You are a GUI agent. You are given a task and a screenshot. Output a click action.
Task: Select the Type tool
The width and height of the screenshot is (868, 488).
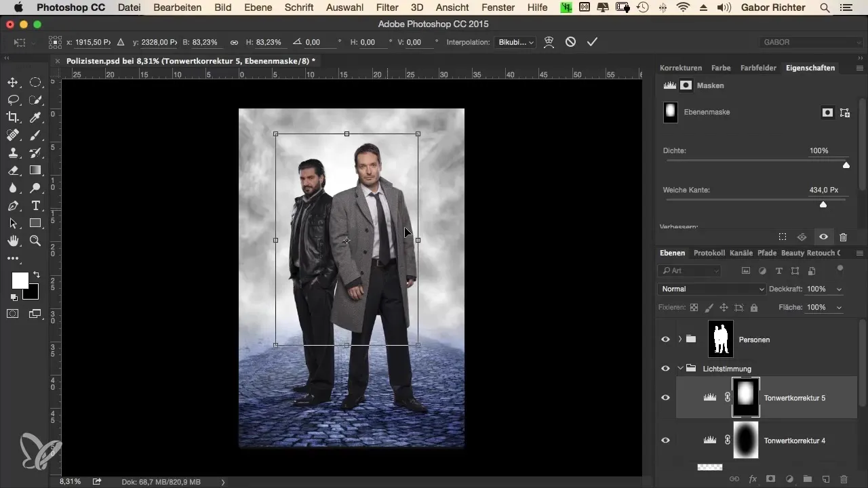[35, 205]
